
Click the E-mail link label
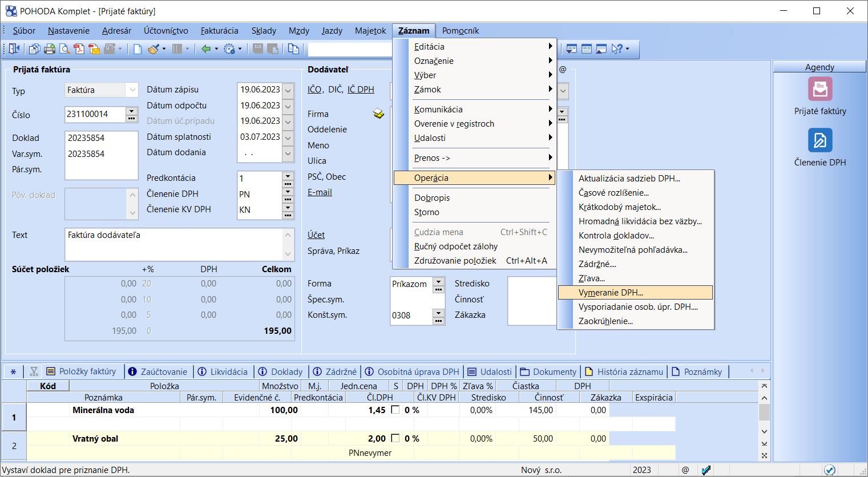coord(320,192)
